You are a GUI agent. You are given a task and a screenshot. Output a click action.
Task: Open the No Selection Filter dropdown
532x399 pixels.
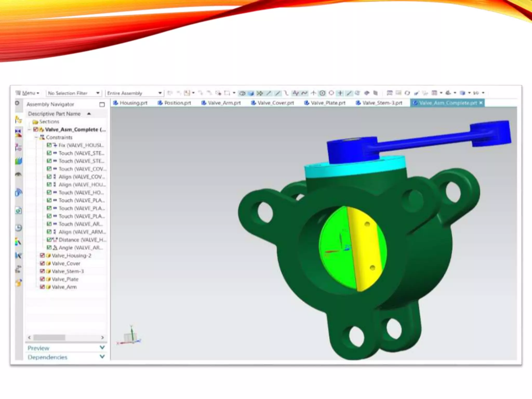pyautogui.click(x=98, y=93)
